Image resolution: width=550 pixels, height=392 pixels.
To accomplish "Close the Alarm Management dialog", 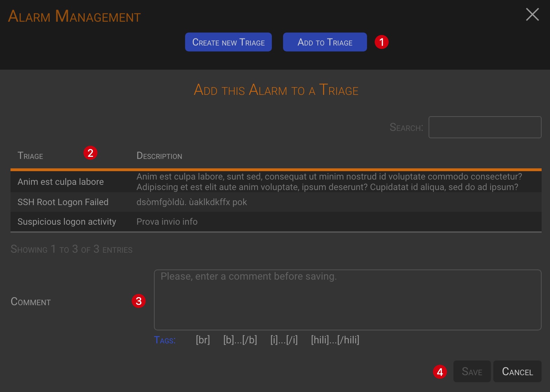I will coord(532,15).
